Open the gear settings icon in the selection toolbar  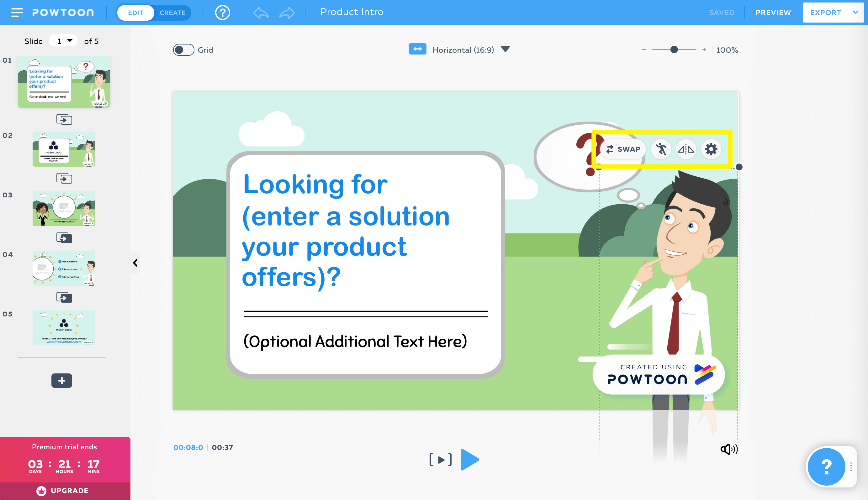(711, 149)
